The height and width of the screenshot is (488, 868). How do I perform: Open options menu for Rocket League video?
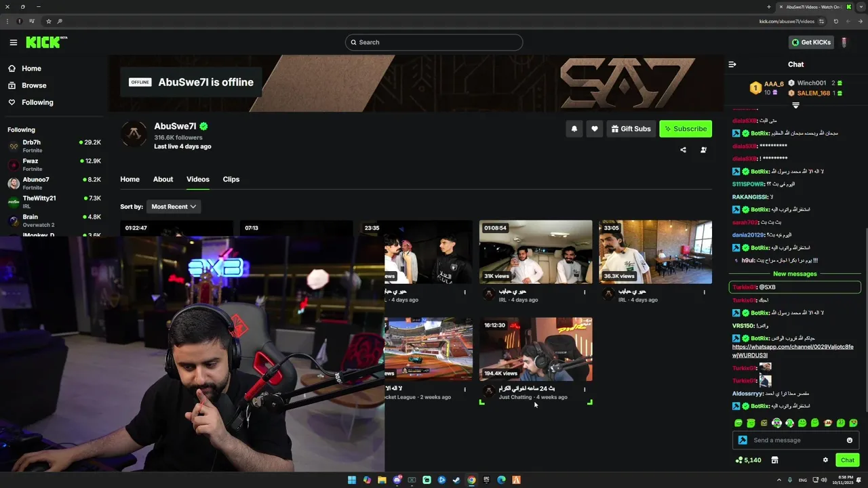point(465,390)
